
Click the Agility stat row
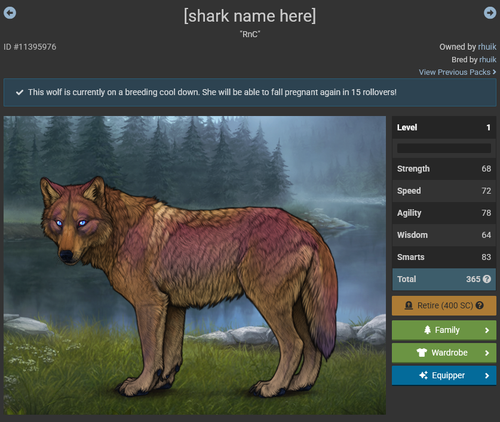pos(444,213)
